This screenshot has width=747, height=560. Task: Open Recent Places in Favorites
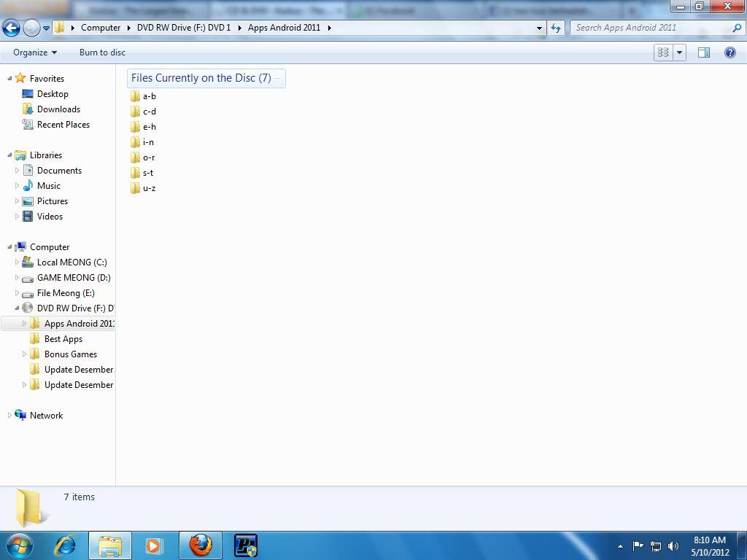[55, 124]
